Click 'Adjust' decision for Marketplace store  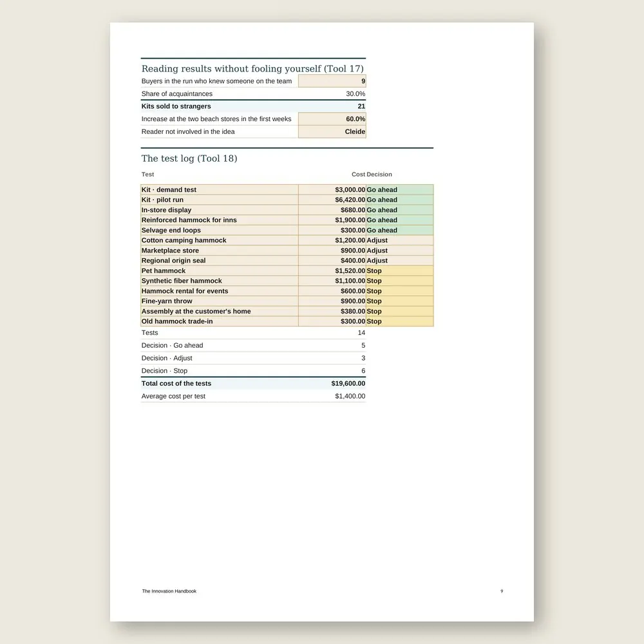point(400,251)
